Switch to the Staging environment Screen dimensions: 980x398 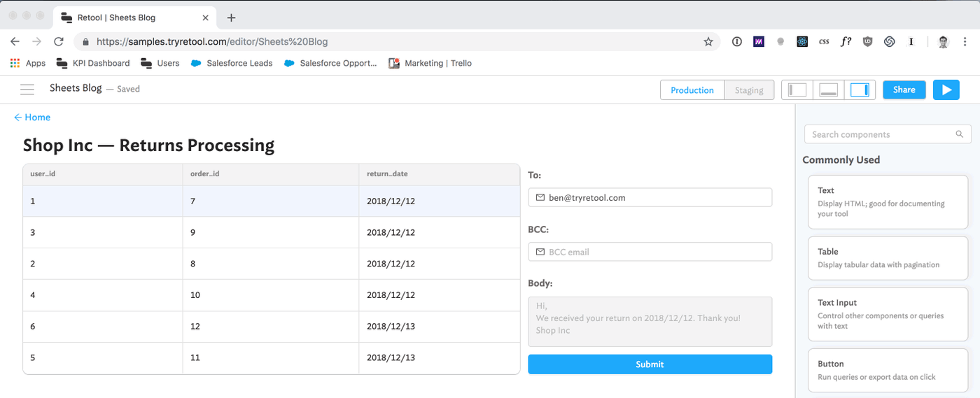click(x=749, y=90)
